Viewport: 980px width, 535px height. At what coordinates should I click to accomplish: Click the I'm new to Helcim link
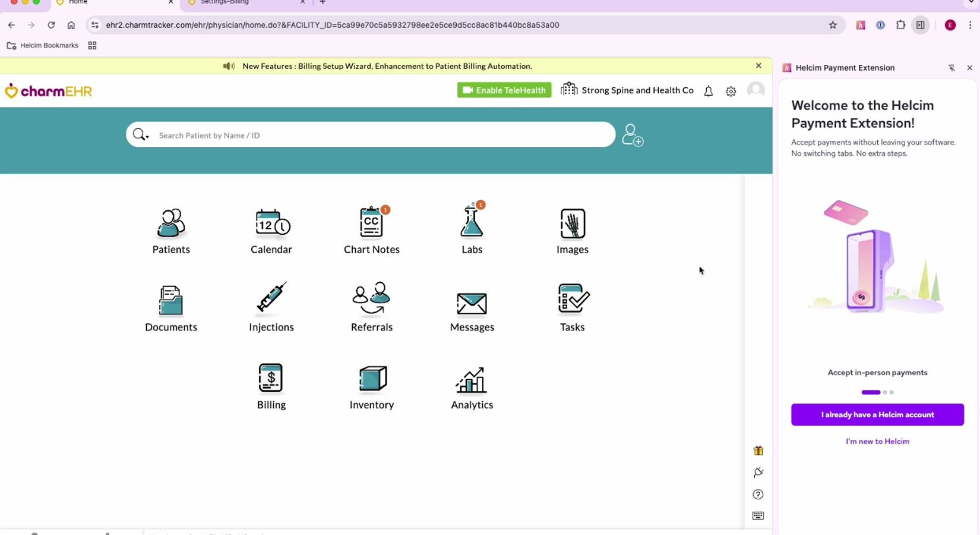pos(877,441)
